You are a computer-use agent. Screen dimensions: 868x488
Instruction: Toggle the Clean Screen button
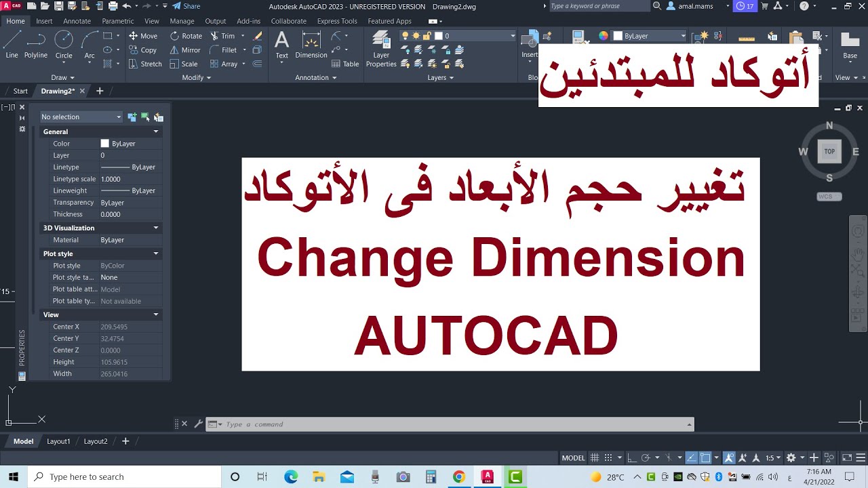846,458
